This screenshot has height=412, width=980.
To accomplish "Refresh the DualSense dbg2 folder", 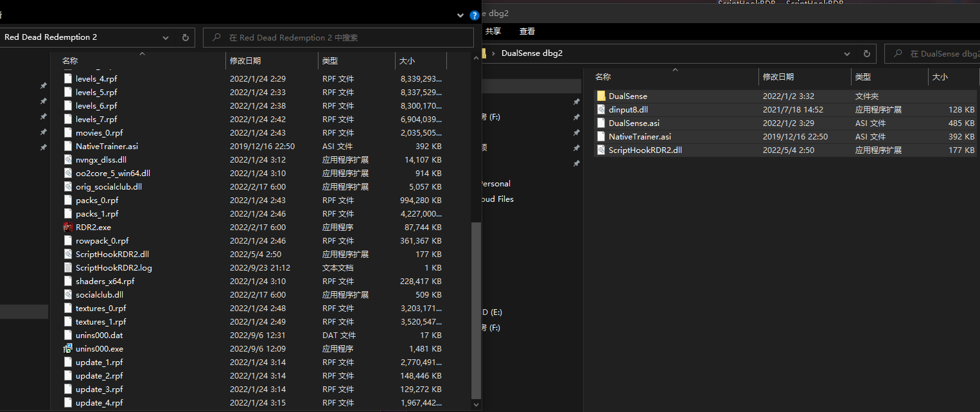I will coord(866,53).
